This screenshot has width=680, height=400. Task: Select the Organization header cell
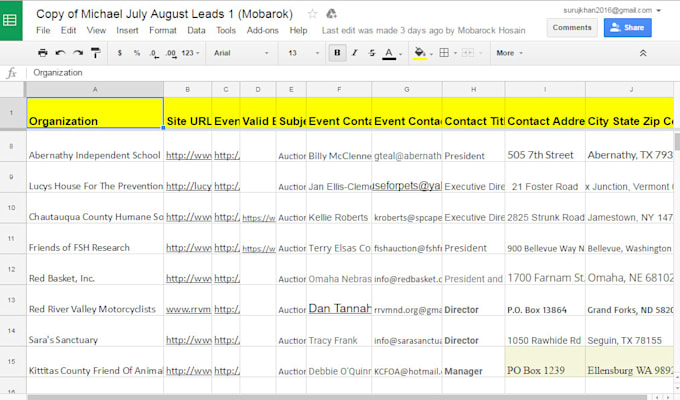[95, 113]
